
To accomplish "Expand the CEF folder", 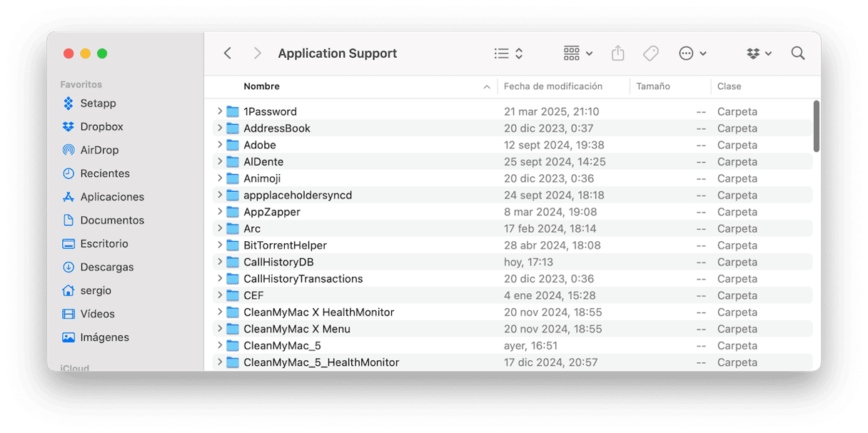I will pyautogui.click(x=220, y=295).
